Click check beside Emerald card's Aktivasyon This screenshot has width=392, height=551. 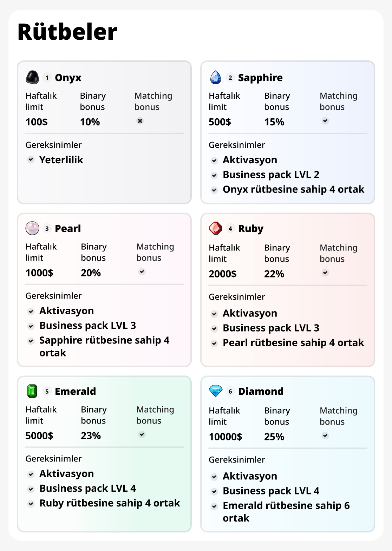pyautogui.click(x=31, y=474)
